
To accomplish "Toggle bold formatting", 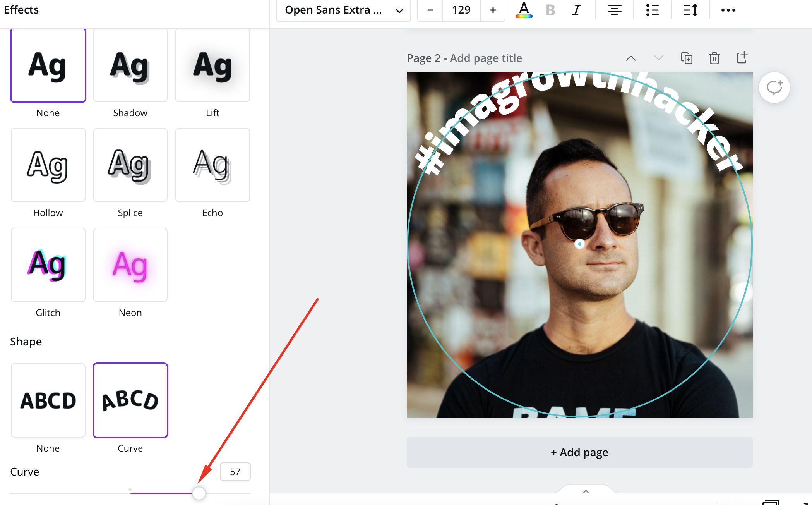I will pos(550,10).
